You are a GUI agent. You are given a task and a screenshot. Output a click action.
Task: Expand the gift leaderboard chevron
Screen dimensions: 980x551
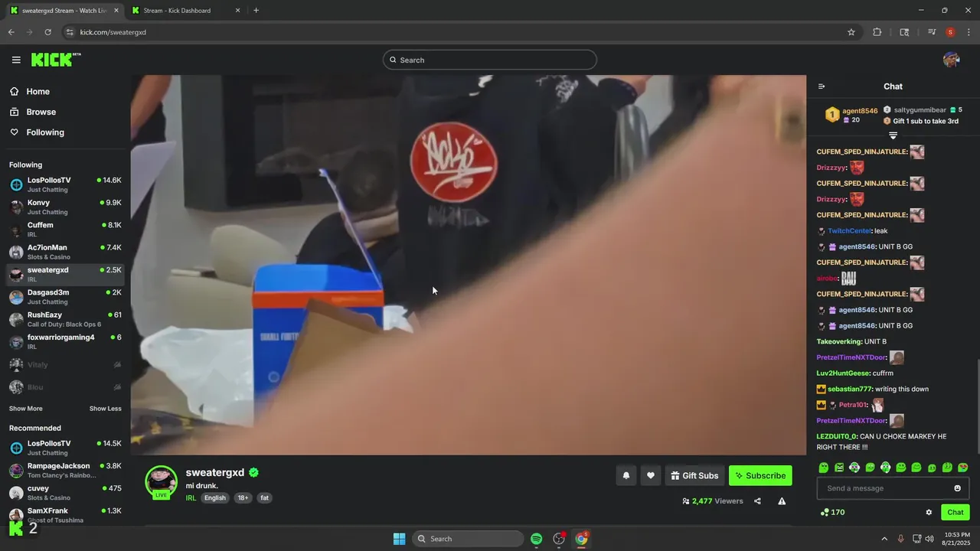point(893,135)
